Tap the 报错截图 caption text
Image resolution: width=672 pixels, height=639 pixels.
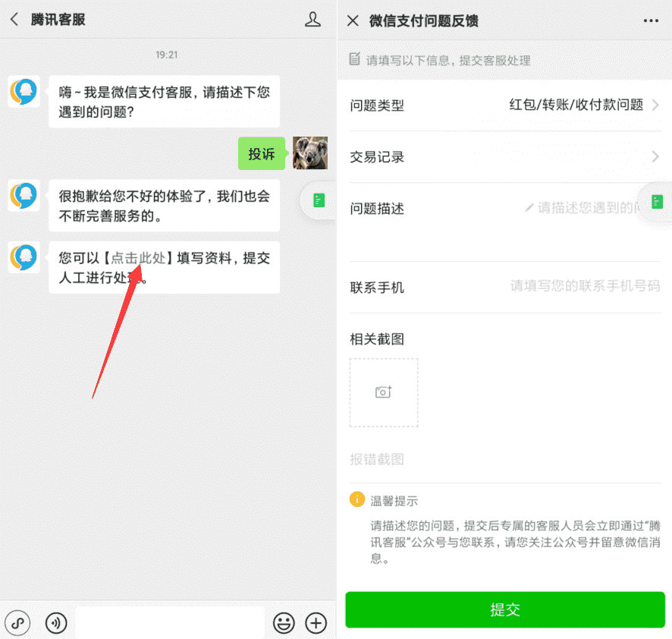coord(377,459)
